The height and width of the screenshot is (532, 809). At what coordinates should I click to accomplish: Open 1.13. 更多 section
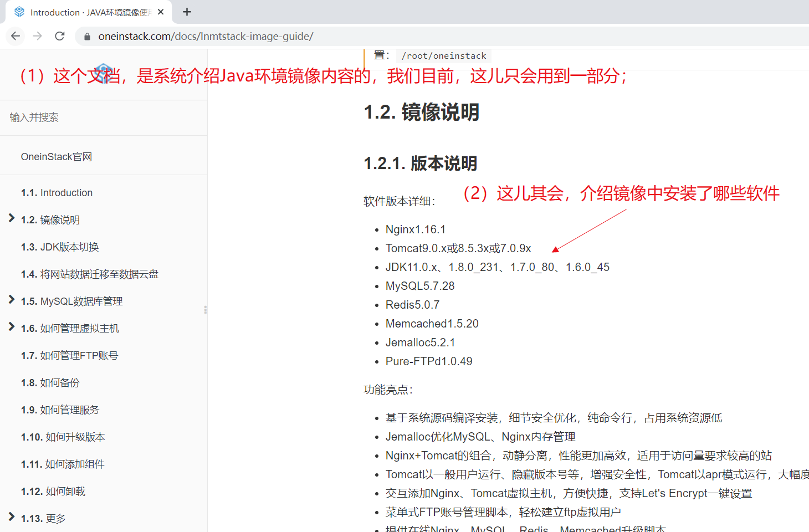43,519
